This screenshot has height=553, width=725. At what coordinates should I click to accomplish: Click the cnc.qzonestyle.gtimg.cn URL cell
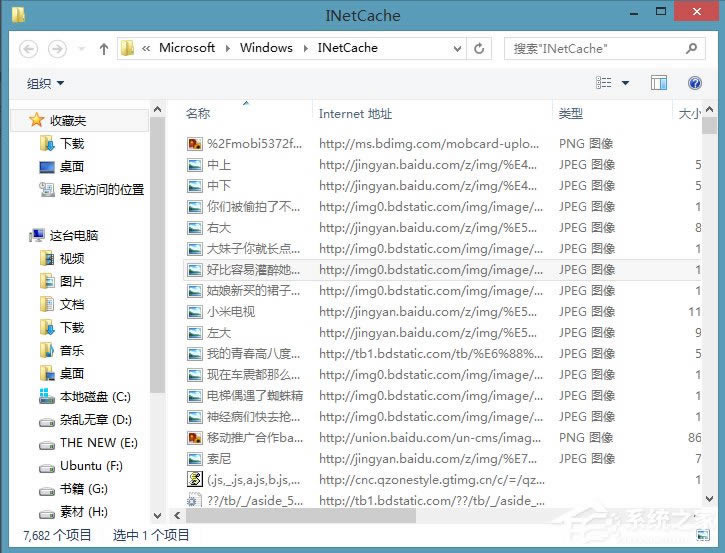tap(432, 480)
